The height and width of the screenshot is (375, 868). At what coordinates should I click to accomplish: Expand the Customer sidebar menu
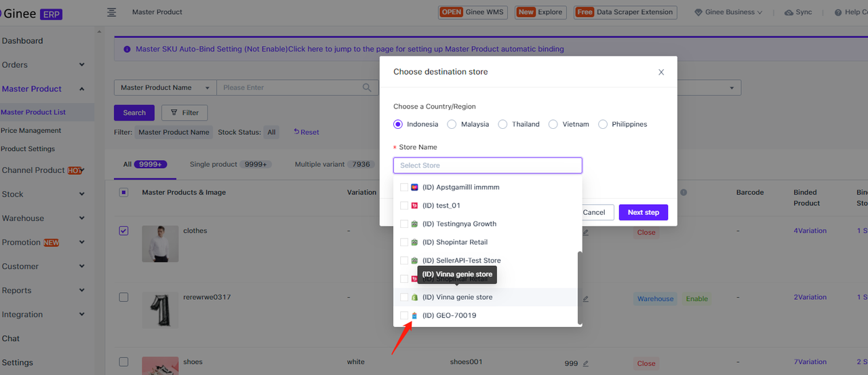81,267
